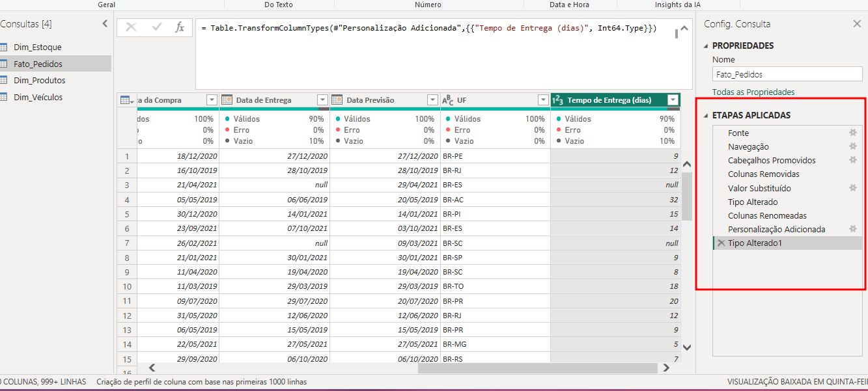The width and height of the screenshot is (868, 391).
Task: Click the Data Previsão date type icon
Action: point(337,100)
